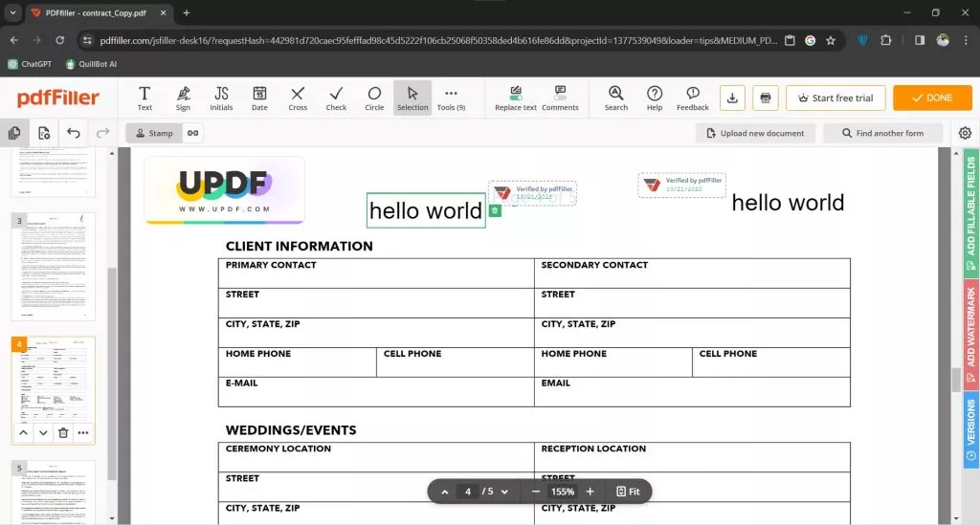Open ChatGPT bookmark

pyautogui.click(x=30, y=64)
